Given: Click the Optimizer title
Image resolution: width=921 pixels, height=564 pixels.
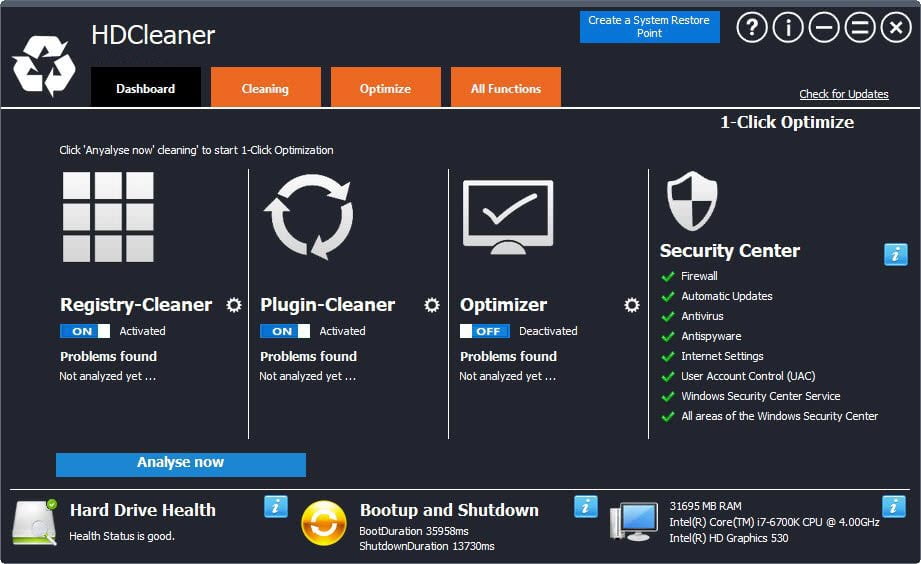Looking at the screenshot, I should (x=503, y=305).
